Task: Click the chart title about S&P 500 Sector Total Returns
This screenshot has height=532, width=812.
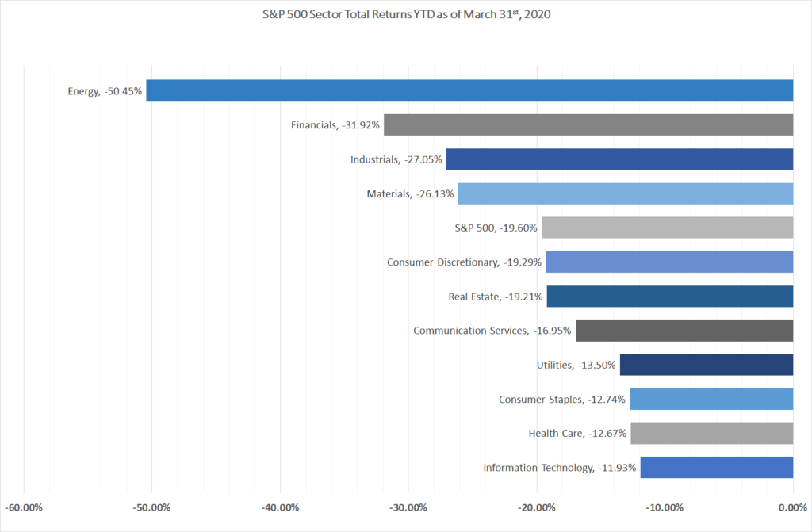Action: pyautogui.click(x=407, y=14)
